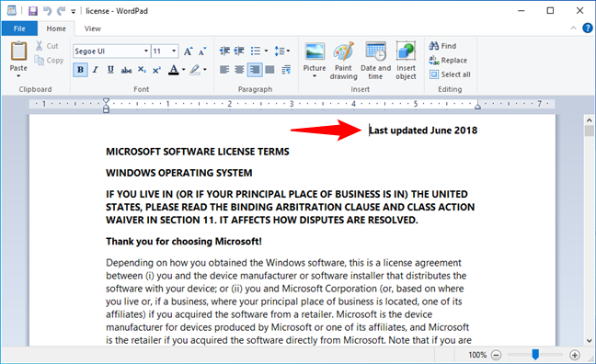Click Copy in Clipboard group
The width and height of the screenshot is (596, 364).
(x=49, y=60)
